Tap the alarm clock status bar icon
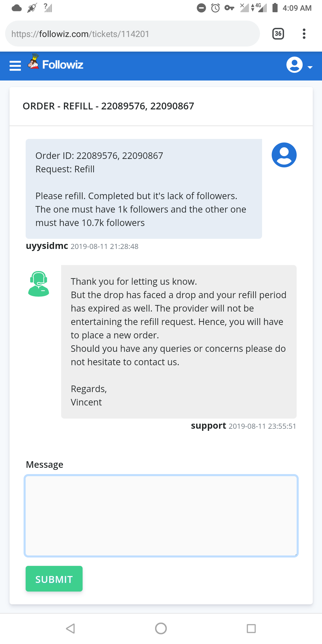This screenshot has width=322, height=644. [215, 8]
